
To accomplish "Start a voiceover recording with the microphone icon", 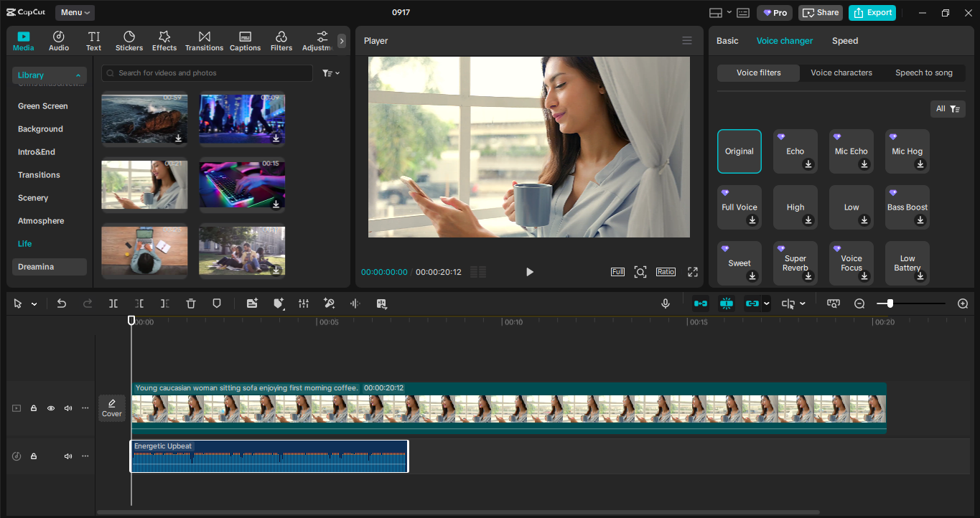I will point(665,303).
